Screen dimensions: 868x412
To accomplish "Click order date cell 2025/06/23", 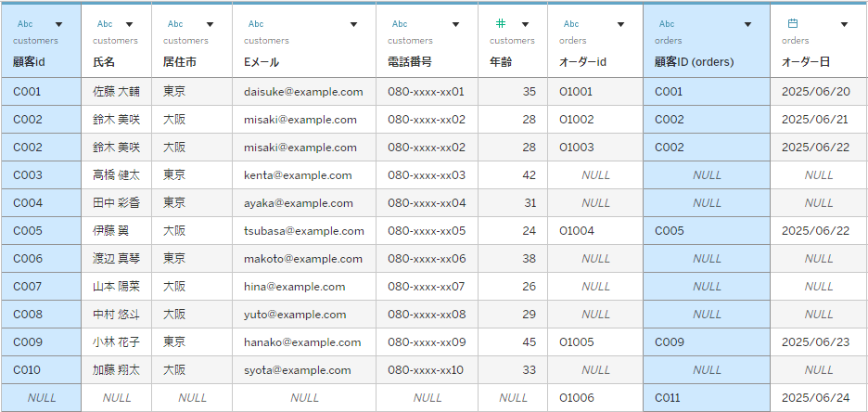I will pos(819,342).
